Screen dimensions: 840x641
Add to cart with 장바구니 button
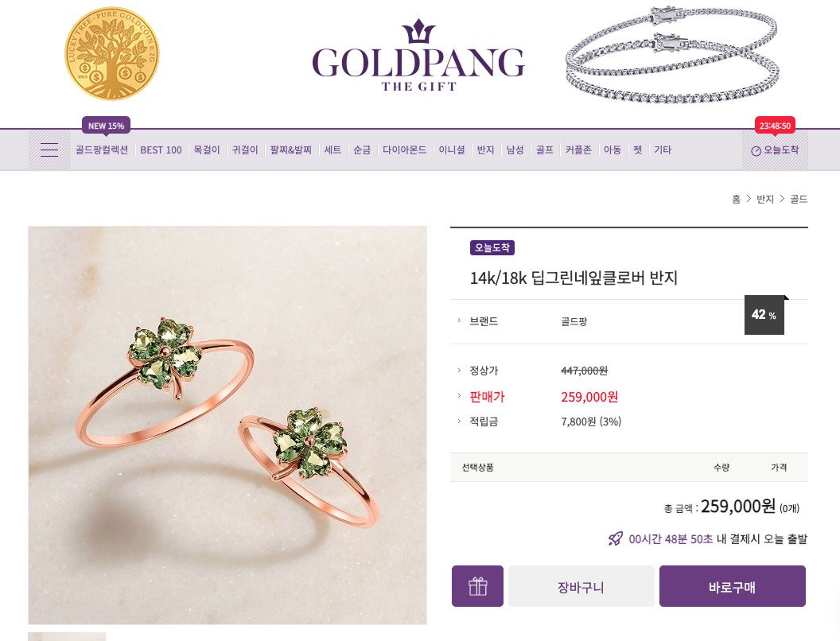tap(581, 586)
